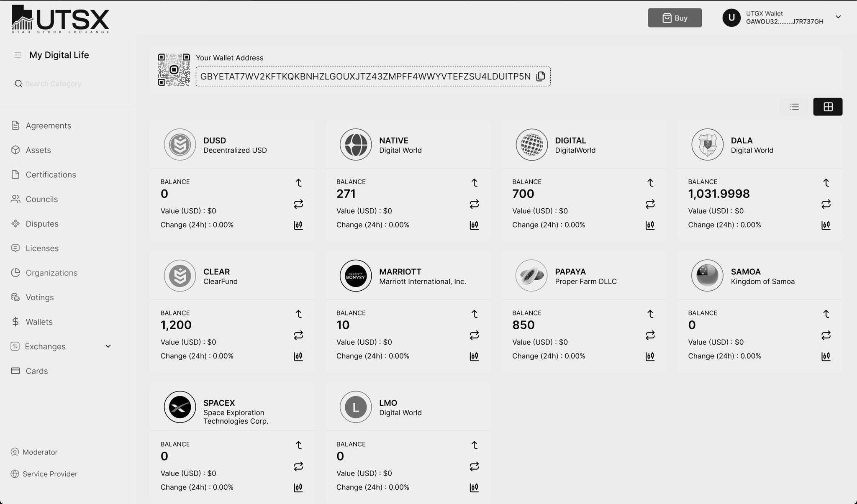Viewport: 857px width, 504px height.
Task: Click the send arrow on the SAMOA card
Action: pos(826,314)
